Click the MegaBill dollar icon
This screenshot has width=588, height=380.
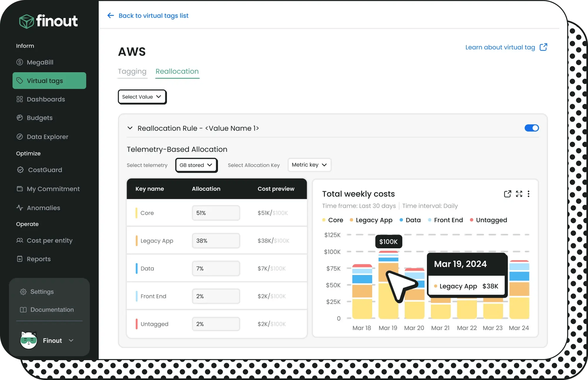click(x=20, y=62)
